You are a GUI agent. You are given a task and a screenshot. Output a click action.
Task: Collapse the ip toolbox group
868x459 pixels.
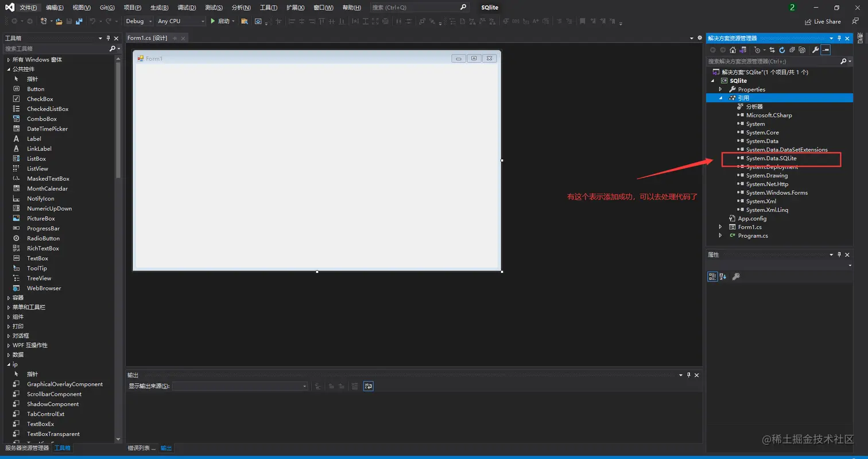8,364
